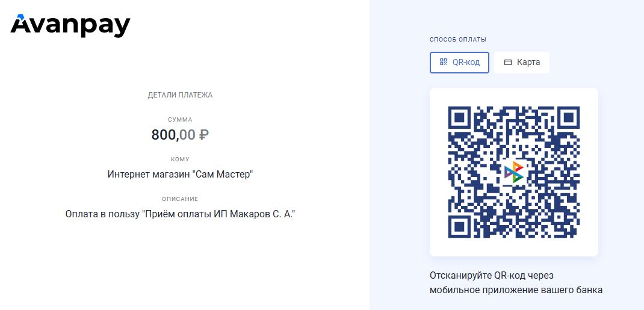Click the 800,00 ₽ payment amount

coord(180,135)
